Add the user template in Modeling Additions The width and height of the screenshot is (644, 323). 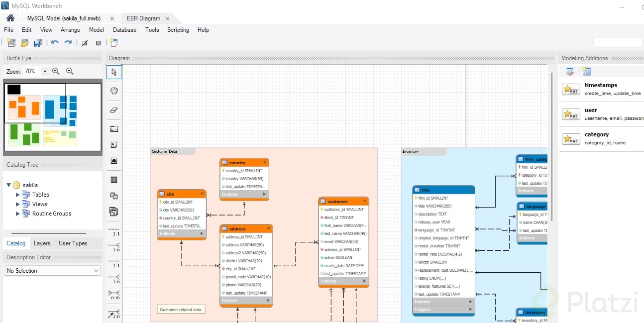coord(602,114)
